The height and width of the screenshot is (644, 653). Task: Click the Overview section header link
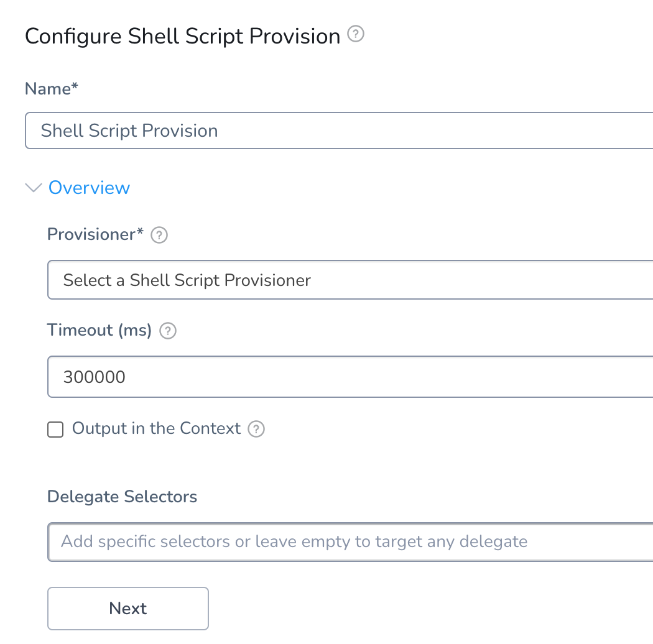coord(89,188)
